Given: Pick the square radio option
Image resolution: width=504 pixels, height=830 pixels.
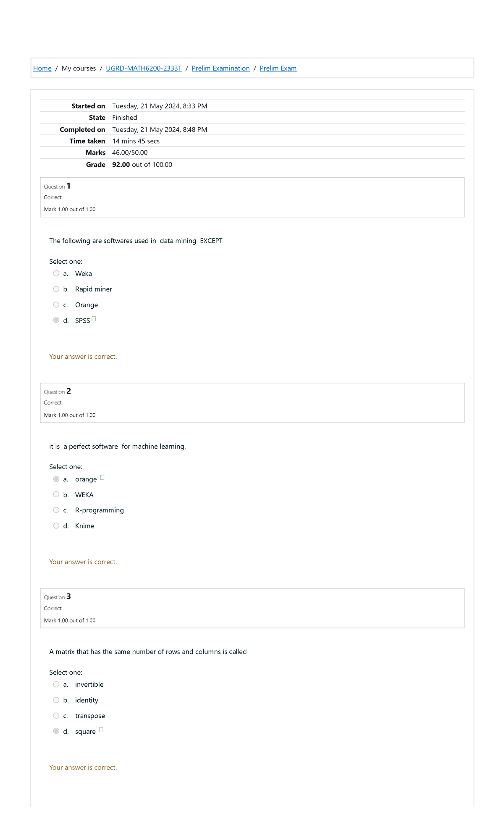Looking at the screenshot, I should click(x=56, y=731).
